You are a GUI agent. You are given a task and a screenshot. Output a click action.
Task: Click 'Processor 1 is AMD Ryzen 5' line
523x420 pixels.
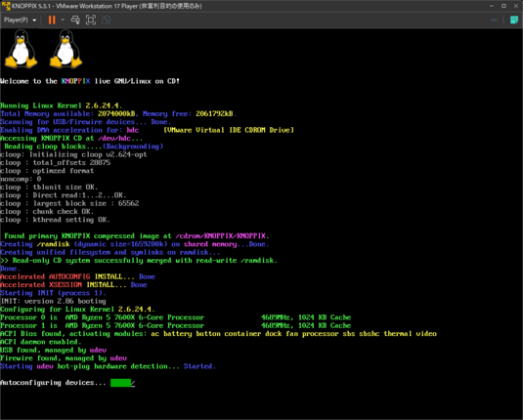click(x=175, y=325)
